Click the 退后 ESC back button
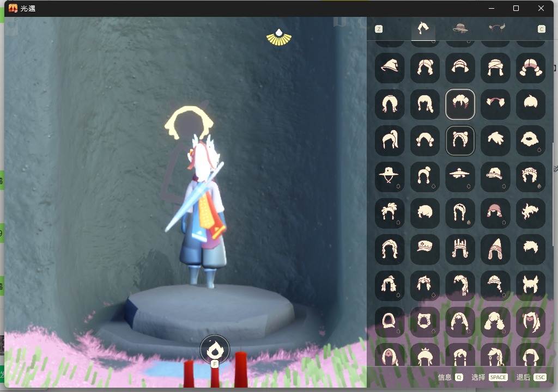 [x=531, y=377]
